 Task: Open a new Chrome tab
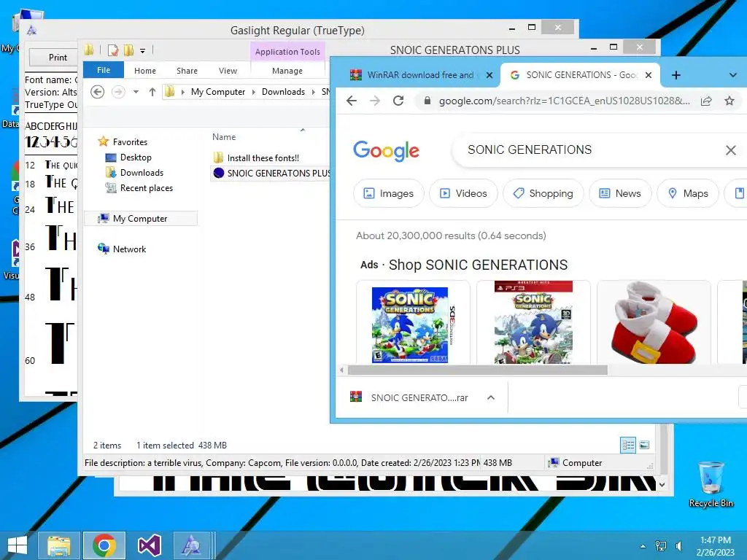(x=676, y=75)
